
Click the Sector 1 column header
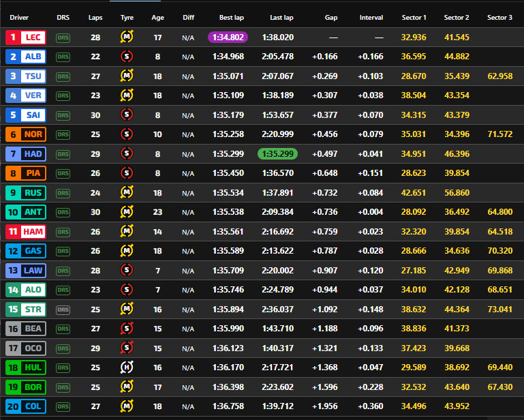(x=414, y=18)
